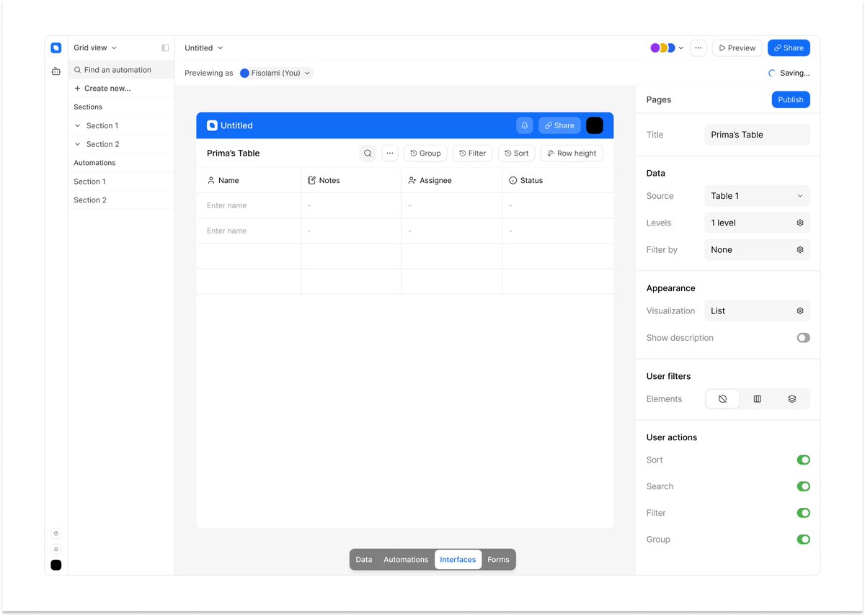Click the Sort button in table toolbar

point(516,153)
